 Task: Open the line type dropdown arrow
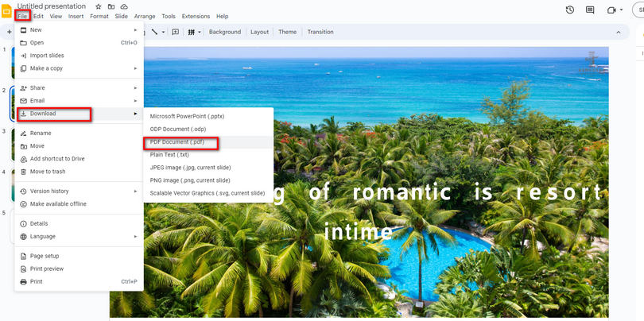tap(163, 32)
